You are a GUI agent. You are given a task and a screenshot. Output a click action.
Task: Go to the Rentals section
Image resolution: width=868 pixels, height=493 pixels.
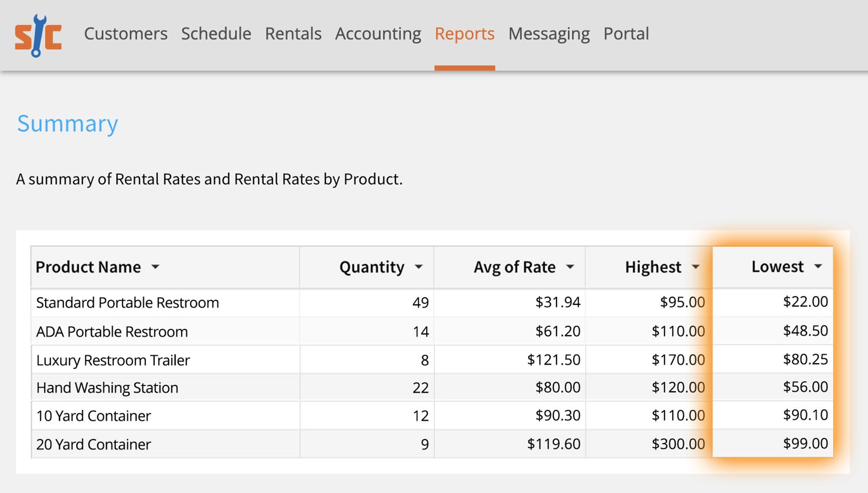point(293,34)
